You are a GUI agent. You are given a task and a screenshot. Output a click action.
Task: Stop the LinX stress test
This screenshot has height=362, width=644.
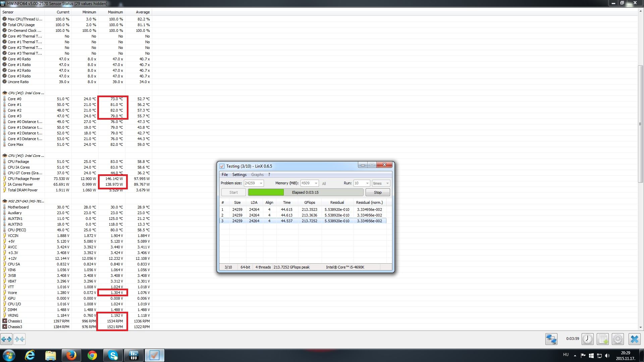[378, 192]
